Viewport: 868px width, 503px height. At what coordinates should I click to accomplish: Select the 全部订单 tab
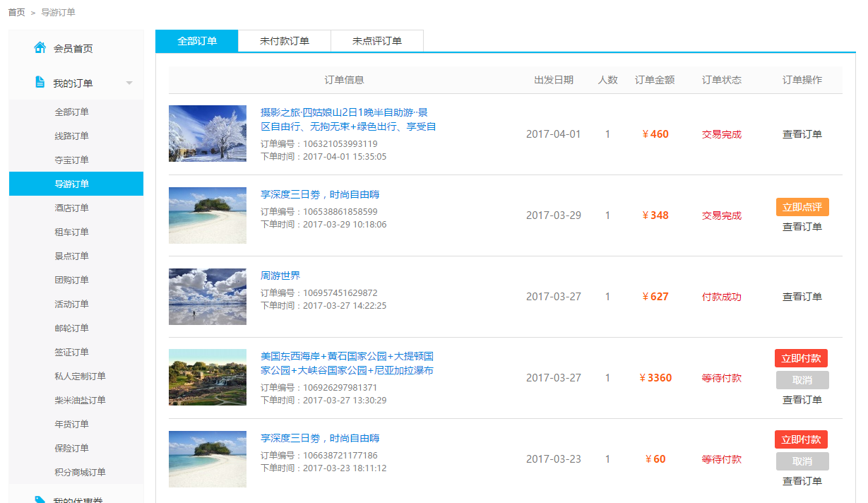click(x=197, y=41)
